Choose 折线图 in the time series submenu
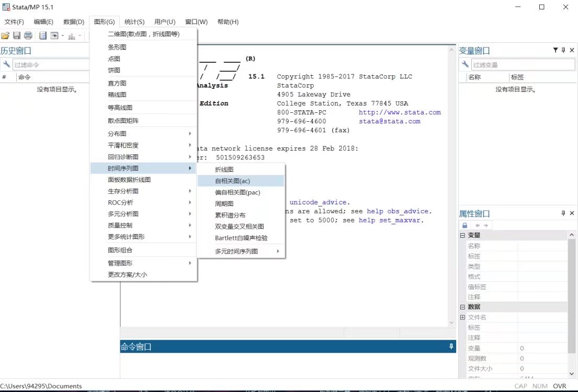Viewport: 578px width, 392px height. 241,169
